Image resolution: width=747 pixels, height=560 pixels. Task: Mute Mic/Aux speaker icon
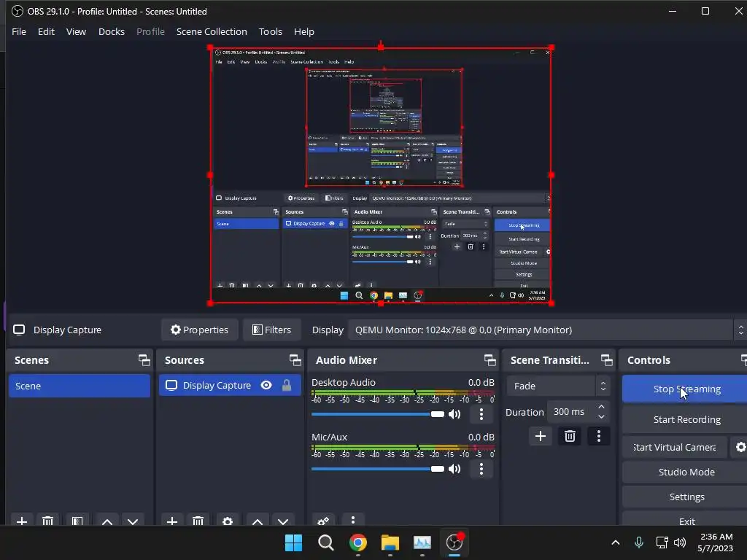[454, 469]
